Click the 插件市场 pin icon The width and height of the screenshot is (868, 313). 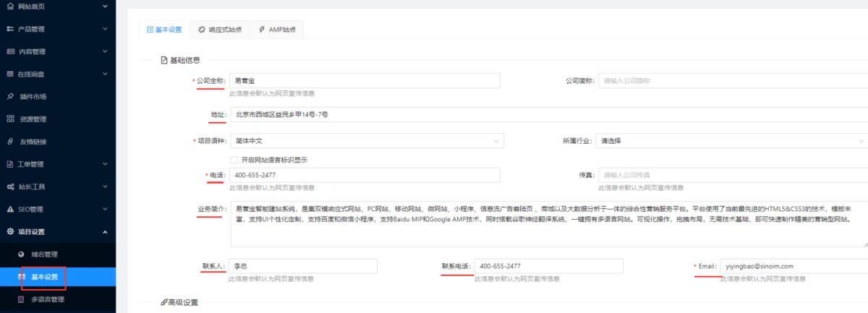click(x=10, y=96)
